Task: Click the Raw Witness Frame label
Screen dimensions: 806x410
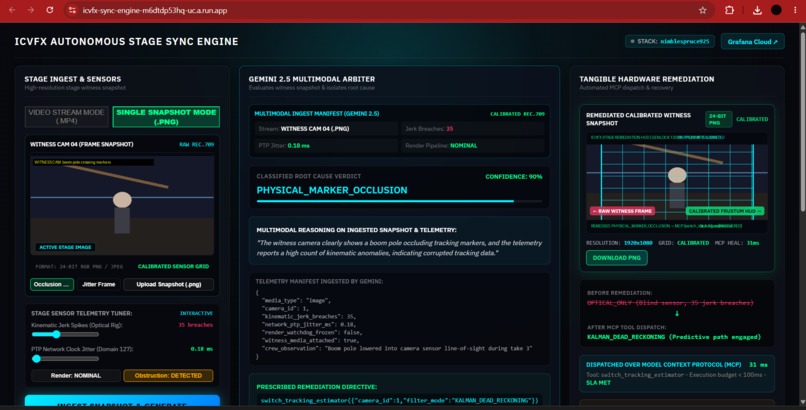Action: click(x=622, y=211)
